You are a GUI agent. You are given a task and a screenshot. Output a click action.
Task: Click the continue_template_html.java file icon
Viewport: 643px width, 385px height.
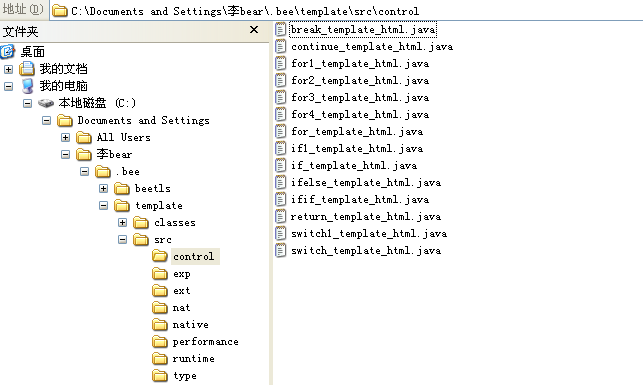point(280,47)
